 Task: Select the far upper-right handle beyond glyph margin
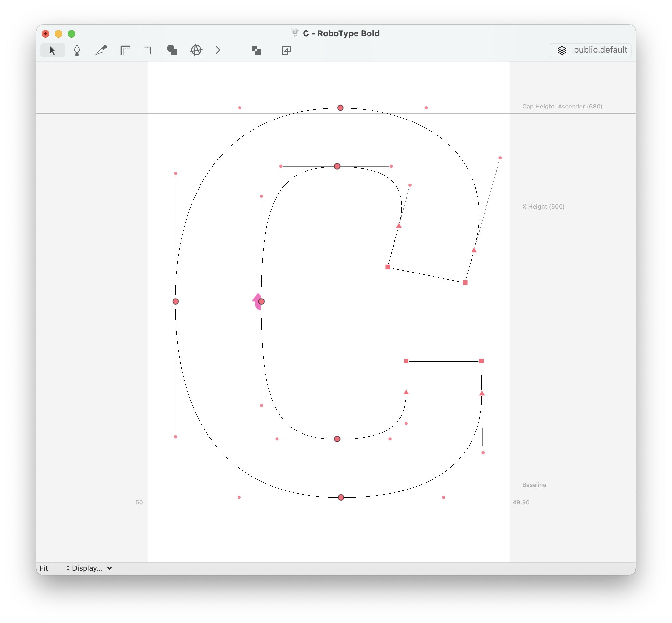coord(500,158)
